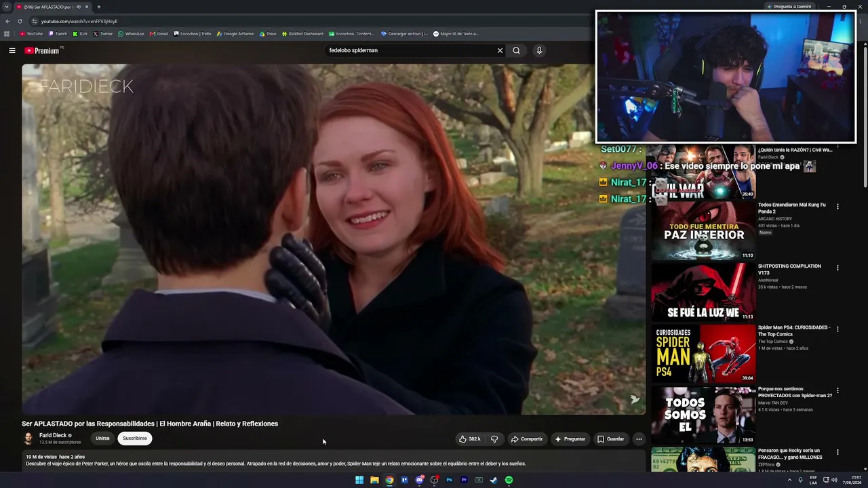The height and width of the screenshot is (488, 868).
Task: Start voice search with microphone
Action: click(x=539, y=50)
